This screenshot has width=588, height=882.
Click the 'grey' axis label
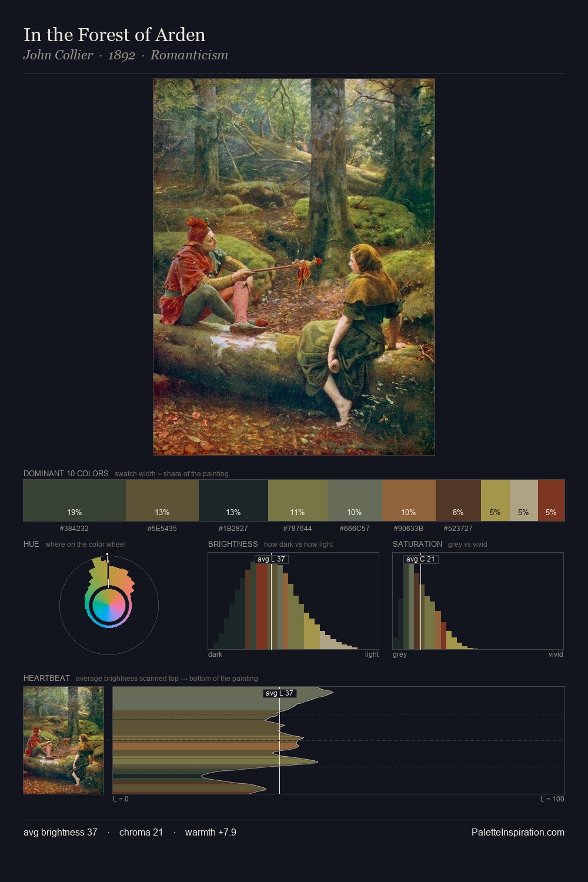(400, 654)
